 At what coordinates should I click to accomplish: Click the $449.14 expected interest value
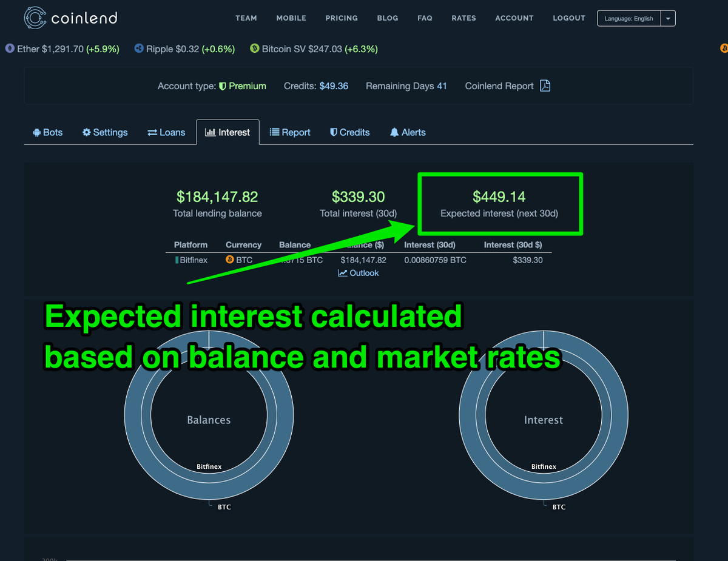point(499,197)
